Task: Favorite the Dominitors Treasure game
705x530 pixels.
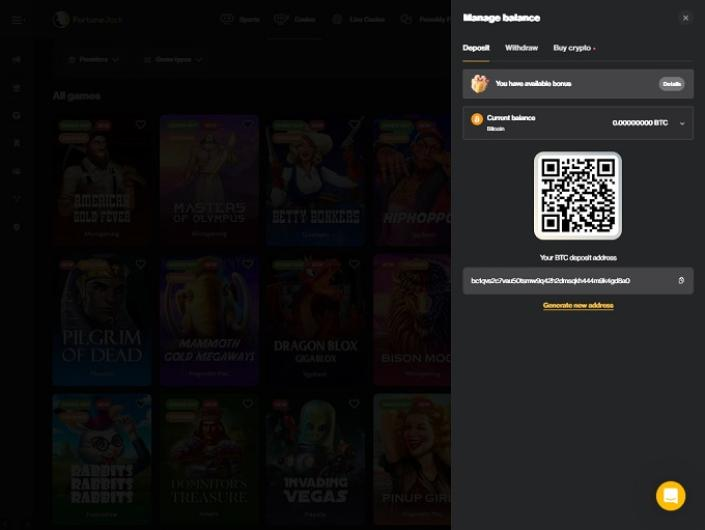Action: point(248,404)
